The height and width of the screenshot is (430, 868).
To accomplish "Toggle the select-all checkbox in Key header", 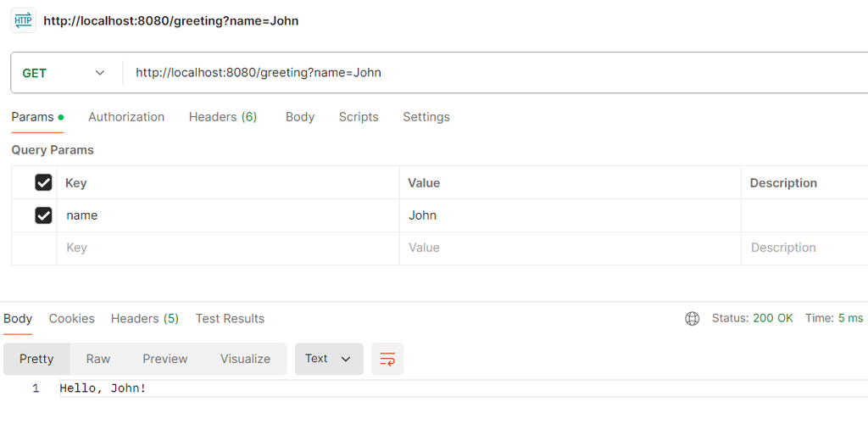I will 43,182.
